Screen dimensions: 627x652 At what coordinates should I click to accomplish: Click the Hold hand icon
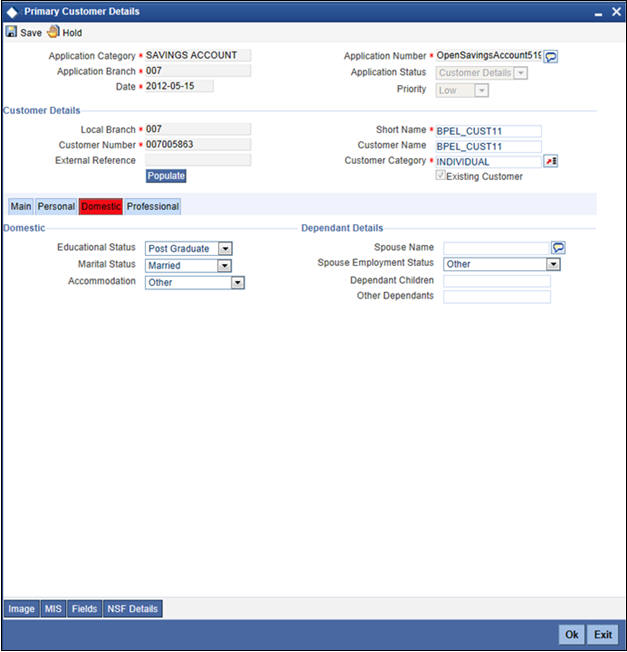(x=53, y=32)
